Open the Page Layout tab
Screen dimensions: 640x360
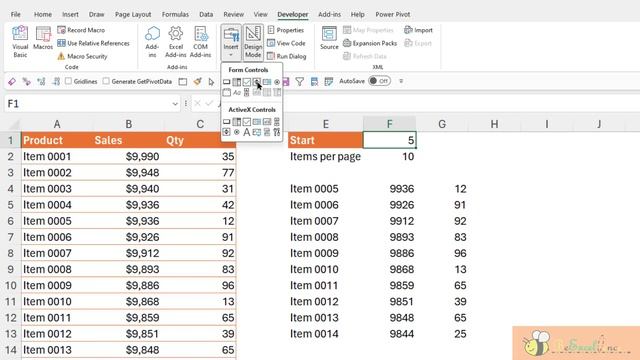[x=133, y=14]
